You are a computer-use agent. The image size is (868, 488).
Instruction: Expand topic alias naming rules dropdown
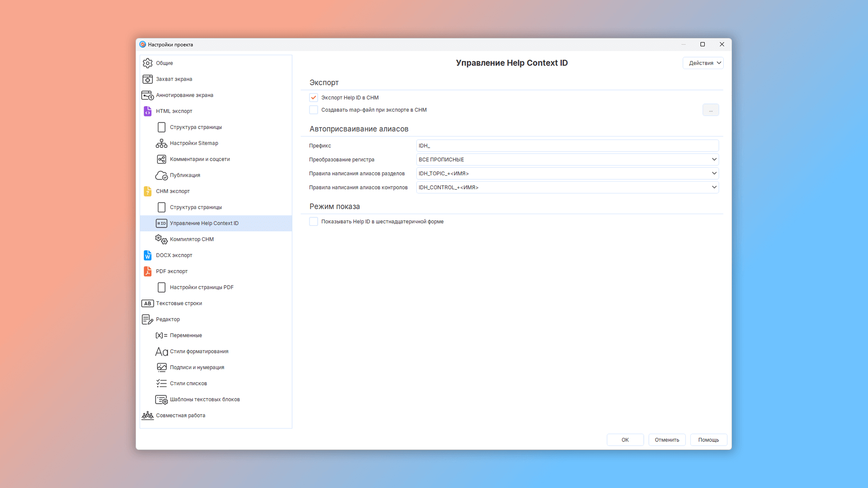[x=567, y=174]
